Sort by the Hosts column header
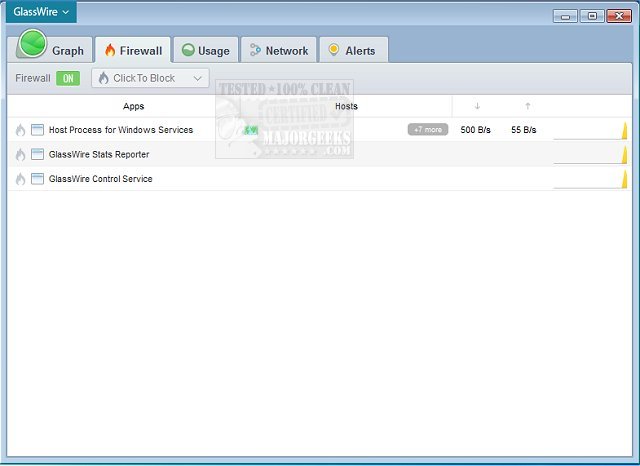The image size is (640, 466). 346,106
